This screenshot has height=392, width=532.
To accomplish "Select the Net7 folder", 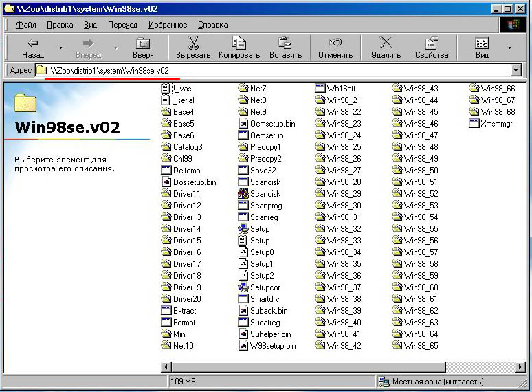I will (252, 89).
